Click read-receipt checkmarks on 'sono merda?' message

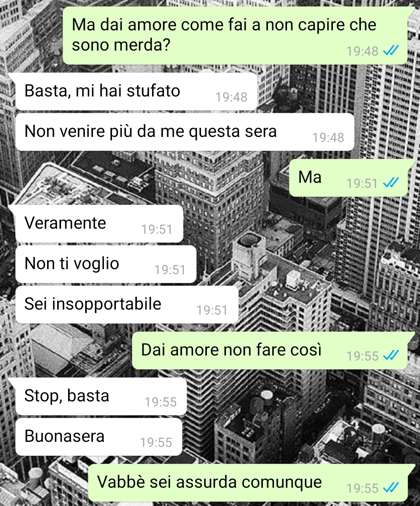[391, 51]
